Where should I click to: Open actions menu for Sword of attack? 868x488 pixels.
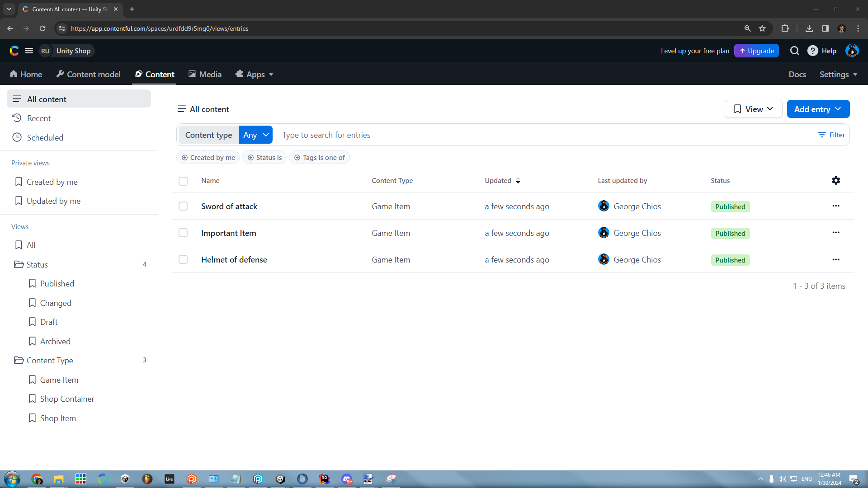[835, 206]
